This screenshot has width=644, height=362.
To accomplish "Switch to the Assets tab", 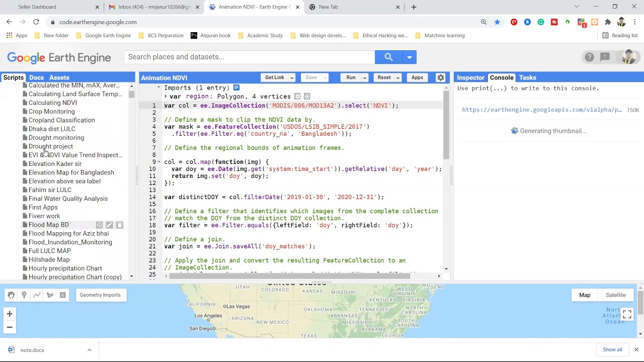I will [59, 78].
